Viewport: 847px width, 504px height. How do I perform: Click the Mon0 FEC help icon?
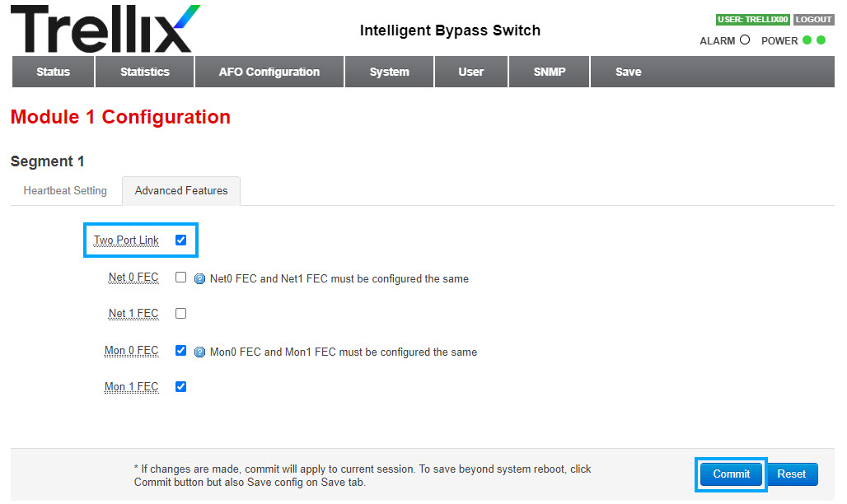[199, 352]
